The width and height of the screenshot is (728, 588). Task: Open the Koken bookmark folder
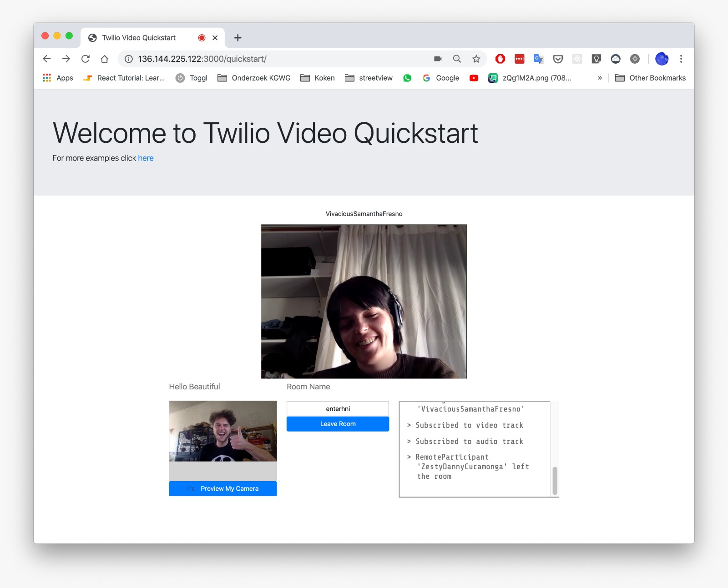click(x=318, y=78)
